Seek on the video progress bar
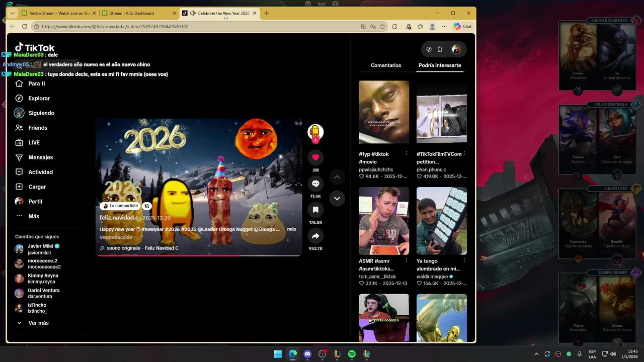This screenshot has height=362, width=644. point(199,255)
